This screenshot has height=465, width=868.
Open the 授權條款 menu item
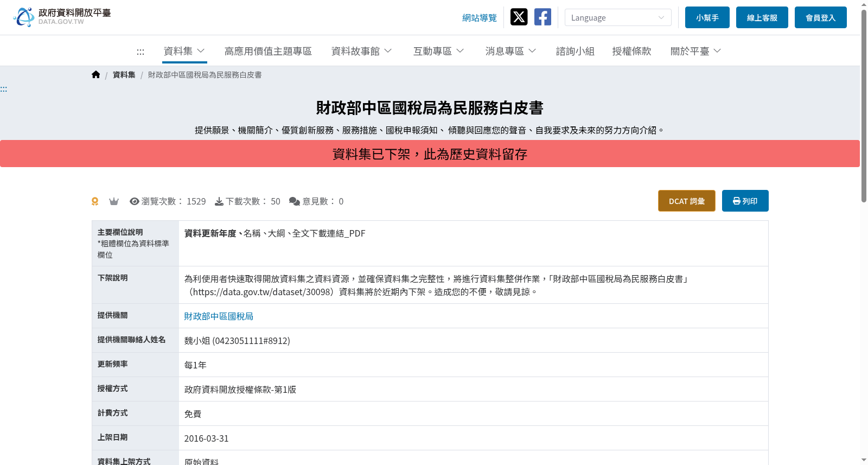[631, 51]
